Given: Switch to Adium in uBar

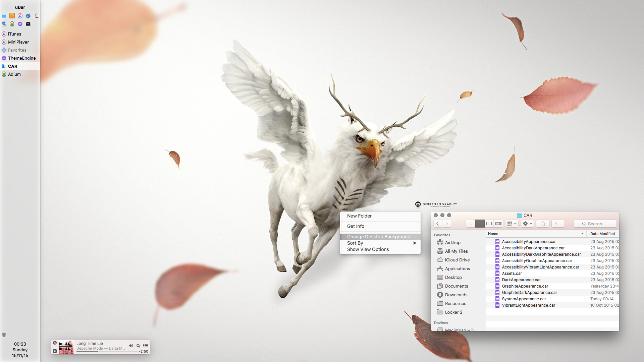Looking at the screenshot, I should tap(20, 74).
